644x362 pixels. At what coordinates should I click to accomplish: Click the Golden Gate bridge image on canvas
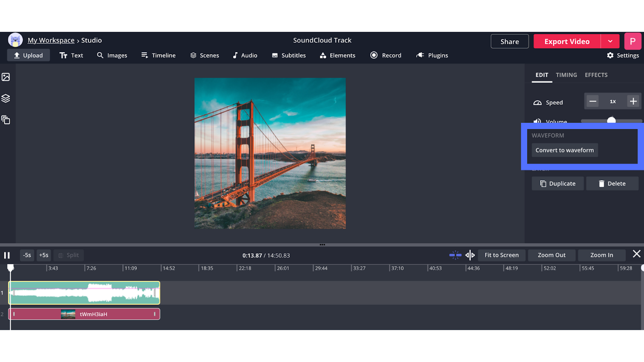[x=270, y=153]
